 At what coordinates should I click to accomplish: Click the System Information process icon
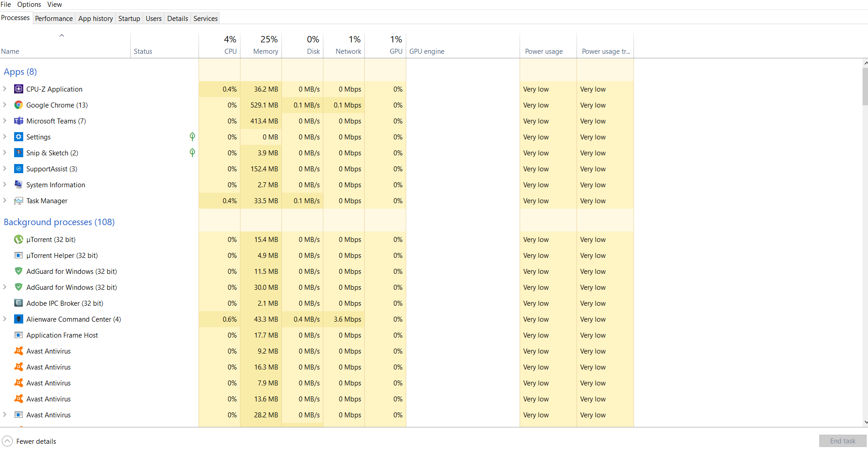click(x=19, y=185)
